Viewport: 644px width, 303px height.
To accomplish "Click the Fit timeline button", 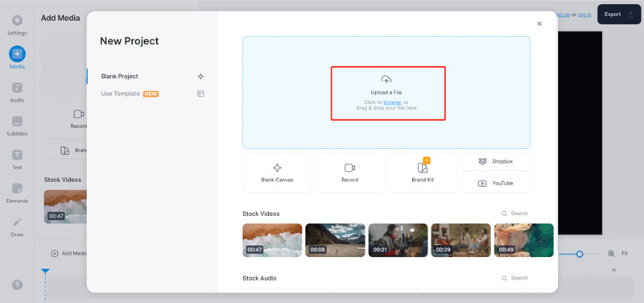I will click(625, 254).
